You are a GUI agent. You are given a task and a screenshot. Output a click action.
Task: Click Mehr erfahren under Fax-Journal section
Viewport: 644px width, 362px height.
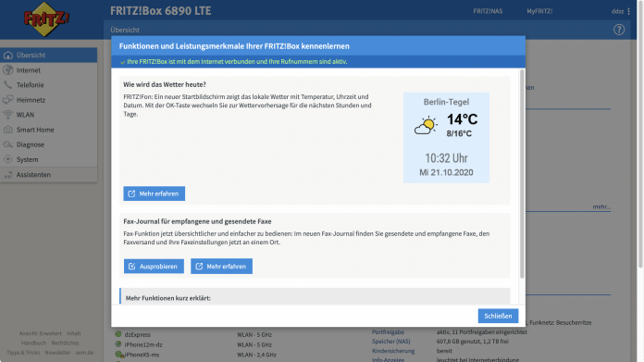click(x=221, y=267)
